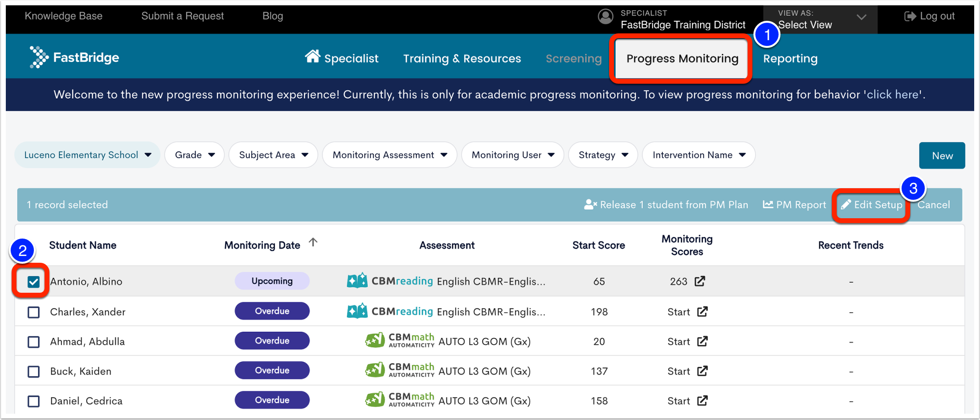Click the Start Score column header
Screen dimensions: 980x420
598,245
